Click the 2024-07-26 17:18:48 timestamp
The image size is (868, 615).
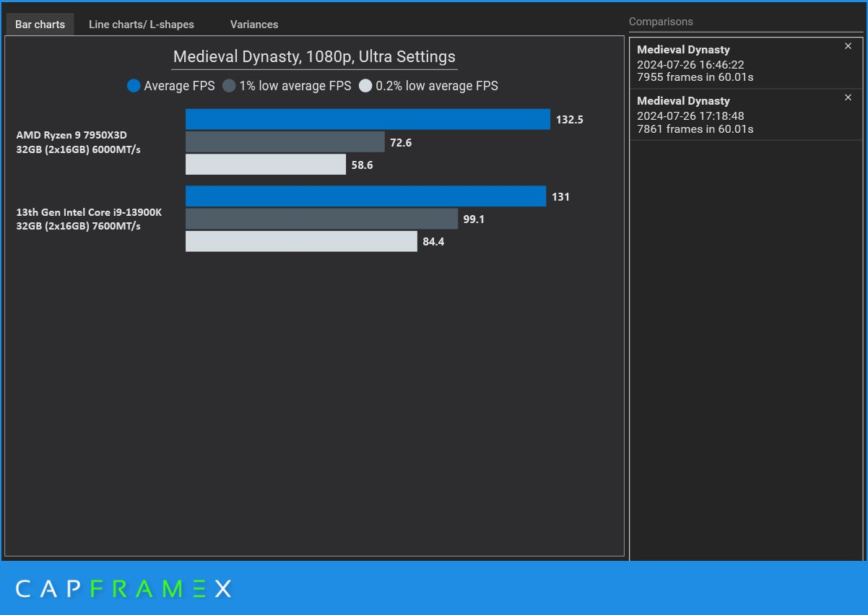(x=690, y=115)
